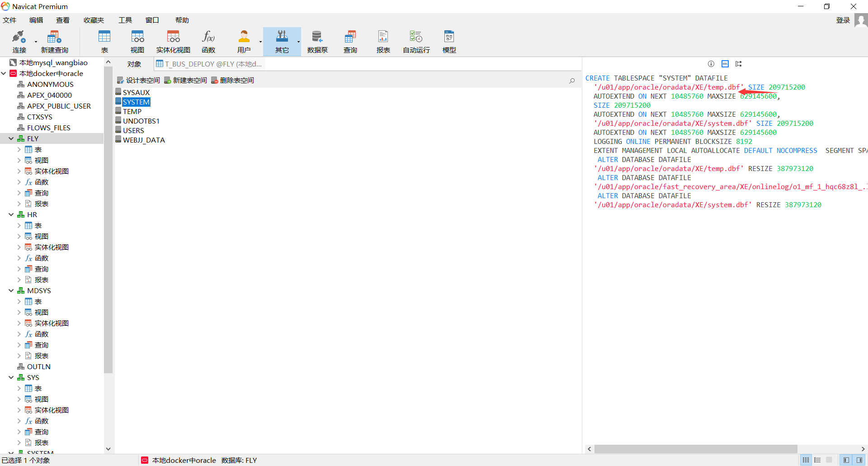Image resolution: width=868 pixels, height=466 pixels.
Task: Click the user avatar next to 登录
Action: 861,20
